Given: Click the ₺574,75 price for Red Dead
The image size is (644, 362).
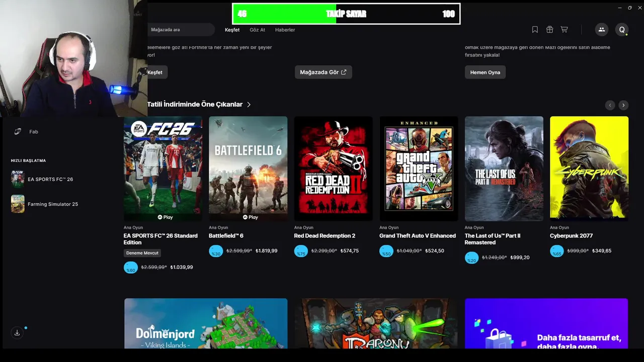Looking at the screenshot, I should click(350, 251).
